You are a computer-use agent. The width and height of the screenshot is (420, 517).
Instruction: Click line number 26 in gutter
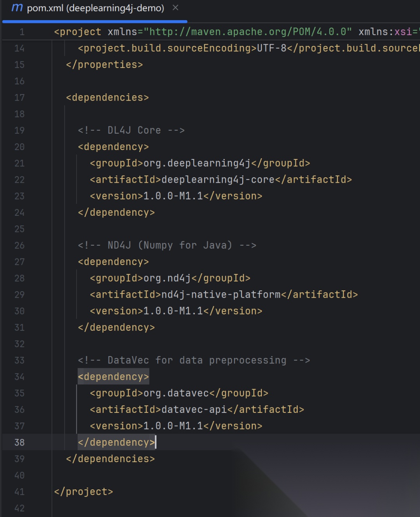tap(19, 245)
